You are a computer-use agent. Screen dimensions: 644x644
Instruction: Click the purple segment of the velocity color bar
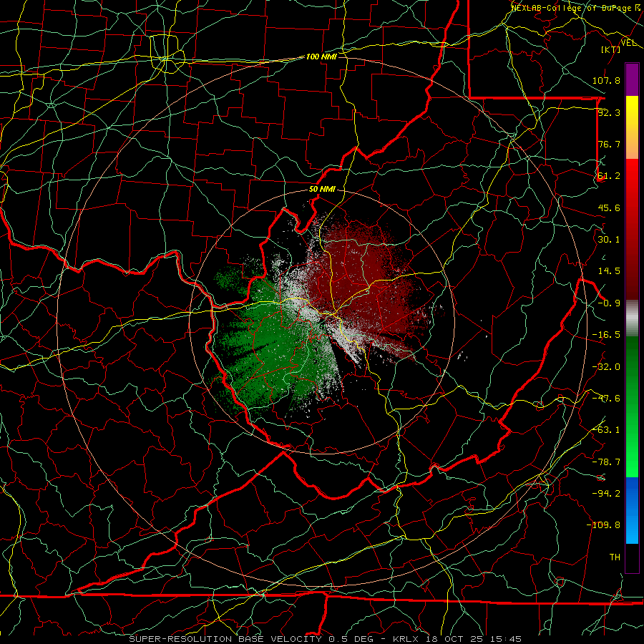pos(632,79)
